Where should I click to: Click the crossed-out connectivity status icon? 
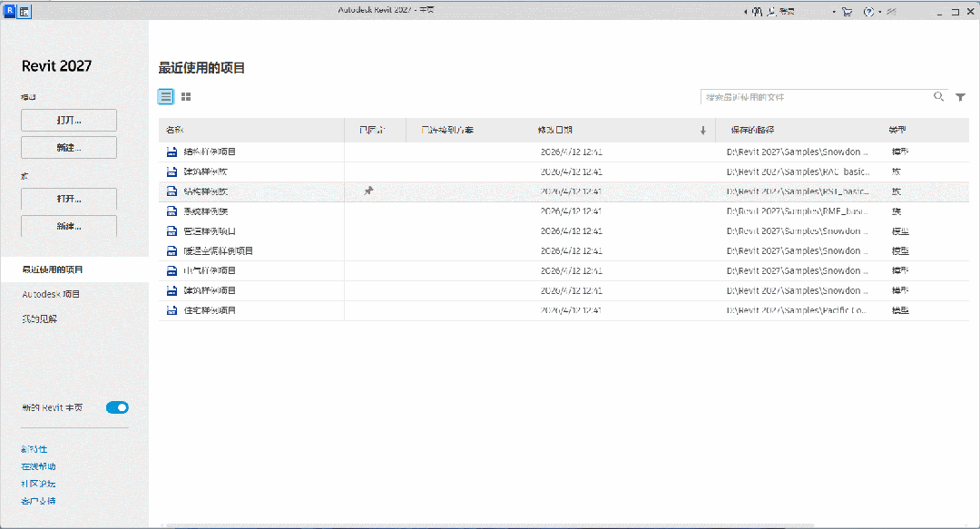(892, 11)
